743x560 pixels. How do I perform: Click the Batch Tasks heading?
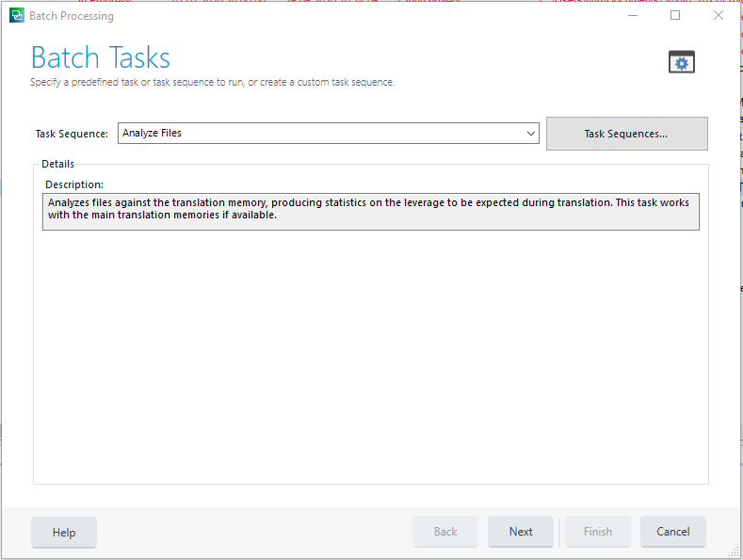[101, 57]
